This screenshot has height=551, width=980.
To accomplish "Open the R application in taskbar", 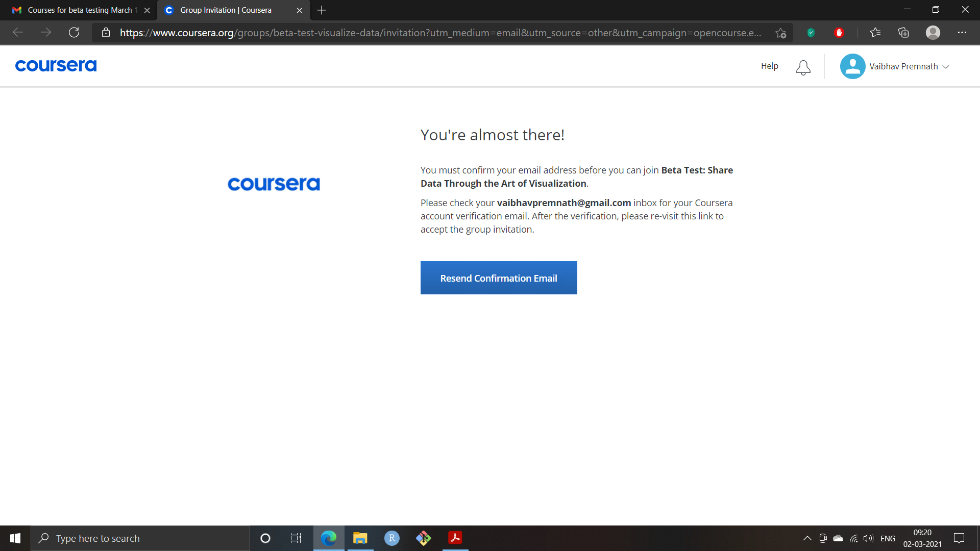I will click(392, 538).
